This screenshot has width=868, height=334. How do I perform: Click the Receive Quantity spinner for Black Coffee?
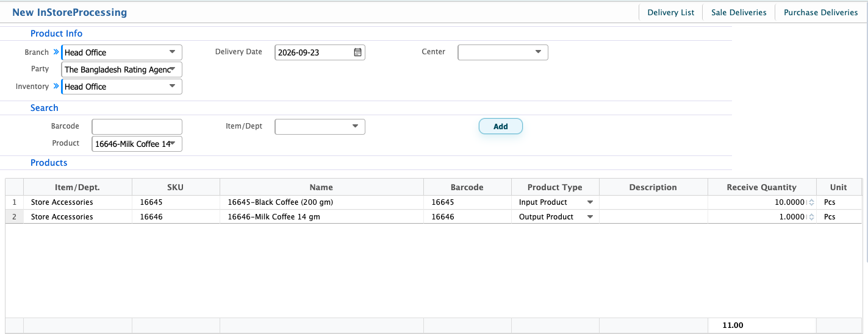point(811,202)
